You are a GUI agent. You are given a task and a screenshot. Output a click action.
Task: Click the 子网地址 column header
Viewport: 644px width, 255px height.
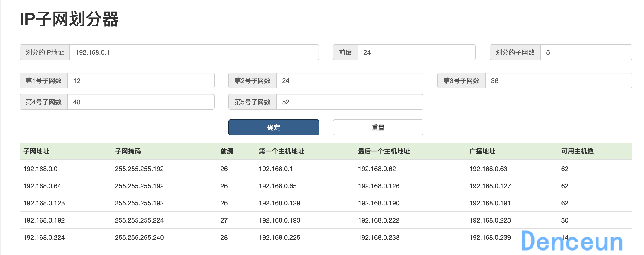[36, 151]
